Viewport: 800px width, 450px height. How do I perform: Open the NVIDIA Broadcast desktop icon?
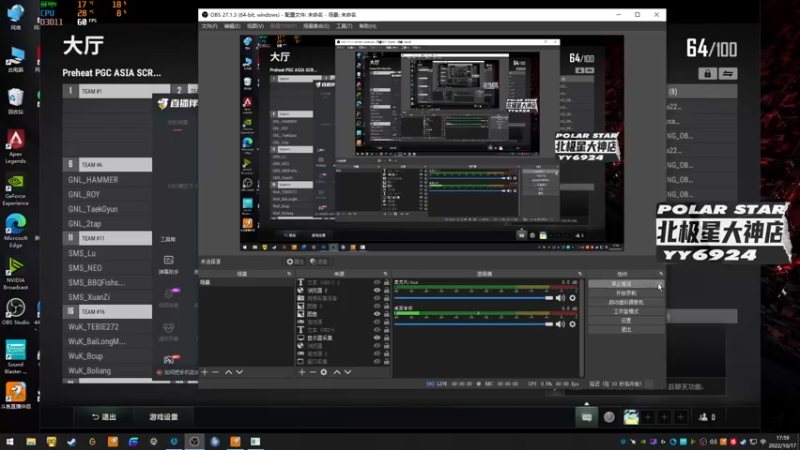pos(15,274)
